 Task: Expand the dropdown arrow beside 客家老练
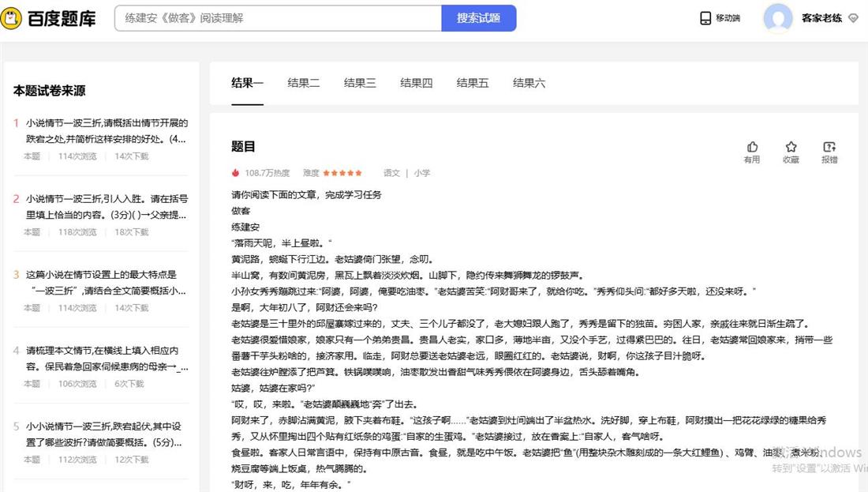click(x=853, y=18)
